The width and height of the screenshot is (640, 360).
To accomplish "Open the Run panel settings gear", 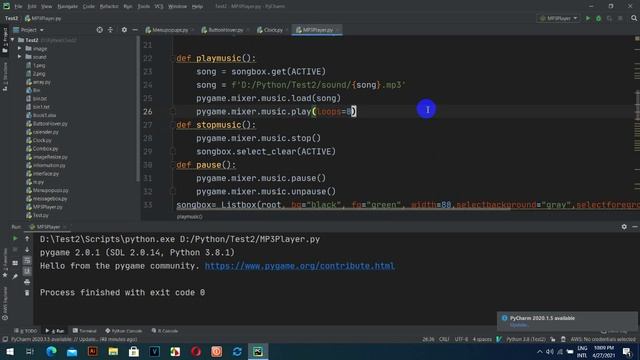I will [624, 227].
